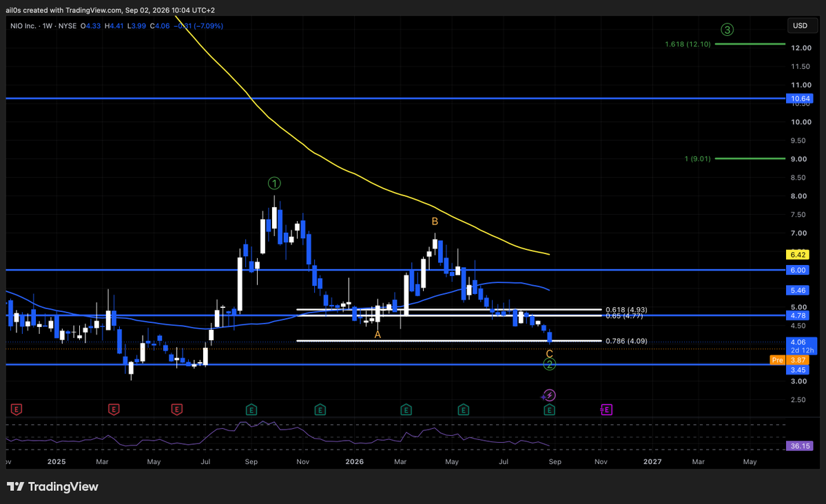Screen dimensions: 826x504
Task: Click the 6.00 horizontal line price label
Action: (798, 270)
